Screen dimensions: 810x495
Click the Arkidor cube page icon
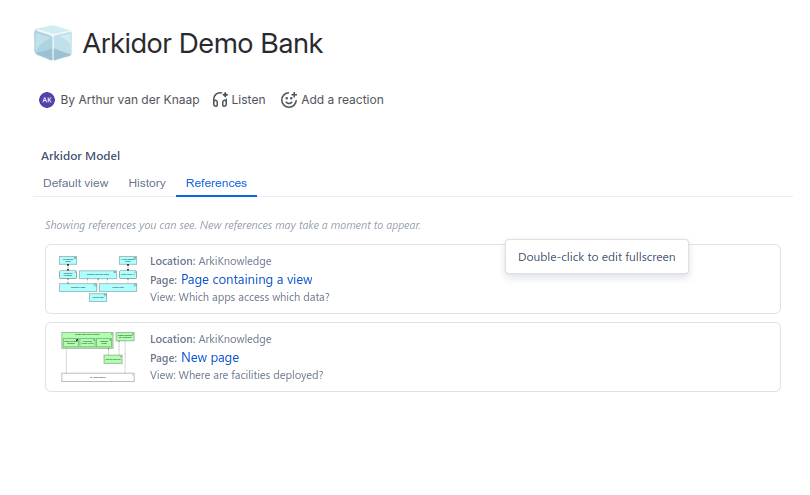(x=53, y=43)
